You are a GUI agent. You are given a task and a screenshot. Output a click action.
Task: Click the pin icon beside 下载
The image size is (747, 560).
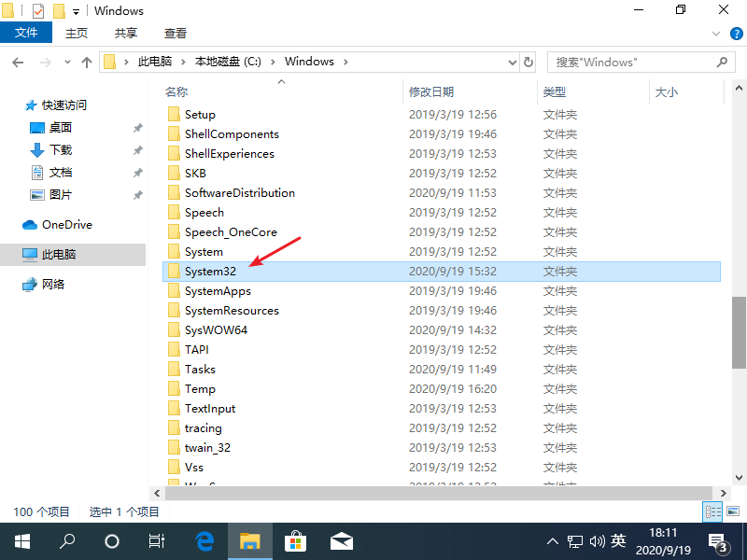tap(137, 150)
